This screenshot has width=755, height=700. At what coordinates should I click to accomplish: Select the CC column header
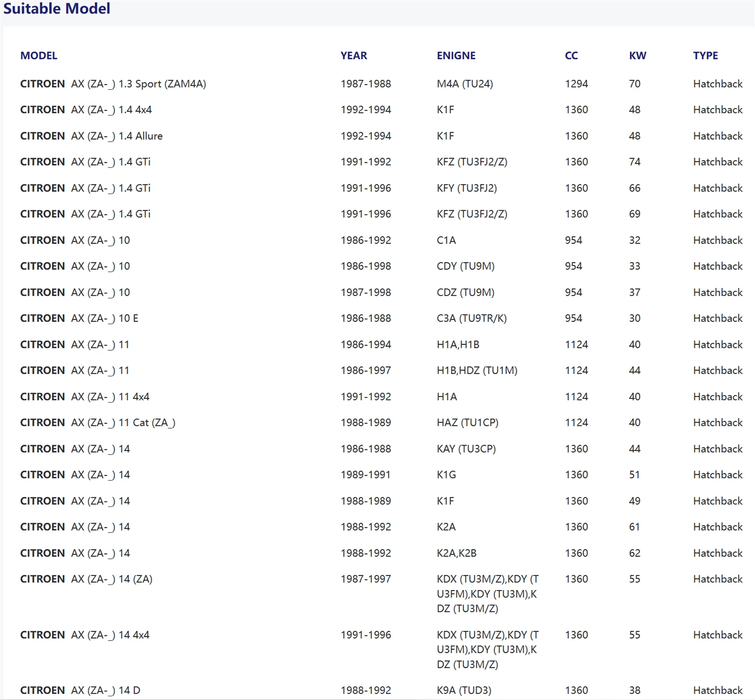pyautogui.click(x=571, y=56)
